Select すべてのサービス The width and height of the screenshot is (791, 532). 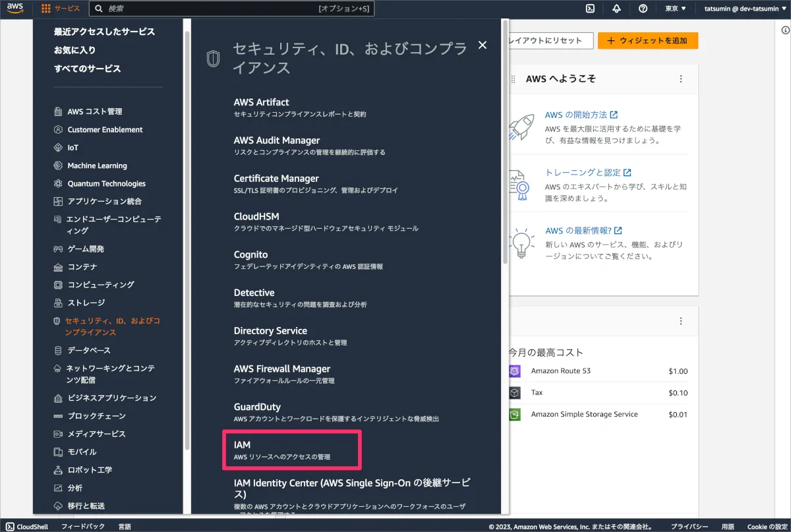point(87,69)
